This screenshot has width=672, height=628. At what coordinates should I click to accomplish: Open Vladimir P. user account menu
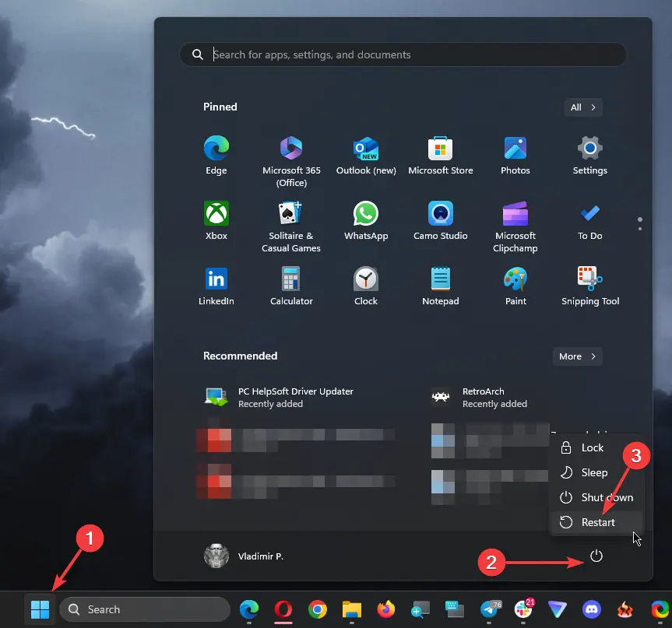(x=244, y=556)
